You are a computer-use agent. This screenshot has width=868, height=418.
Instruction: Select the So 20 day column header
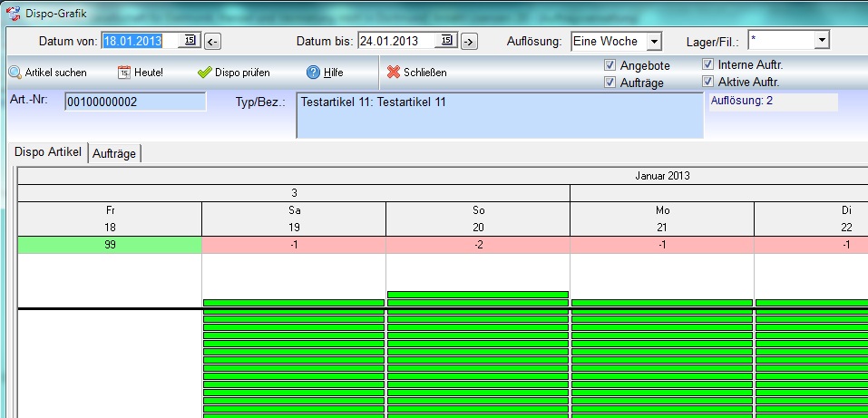[x=478, y=219]
